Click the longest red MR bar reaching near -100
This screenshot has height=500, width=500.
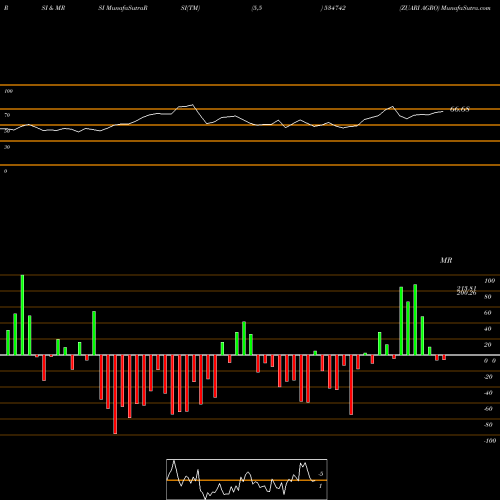pos(115,394)
